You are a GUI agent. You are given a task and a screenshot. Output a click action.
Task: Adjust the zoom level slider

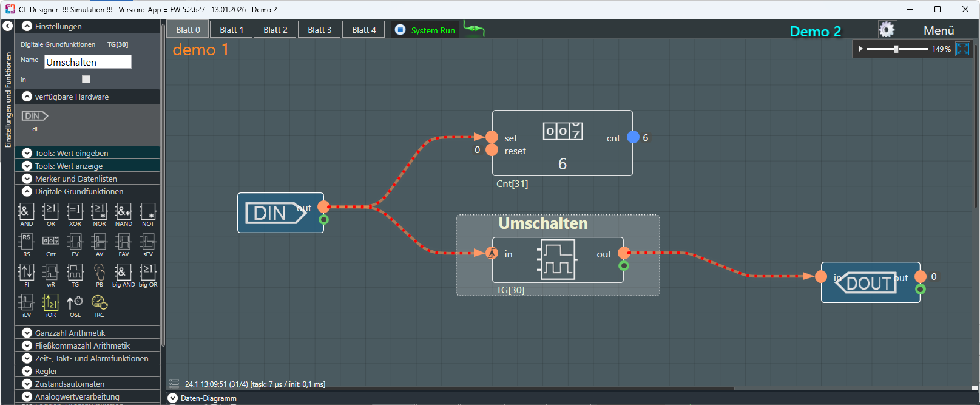click(x=896, y=49)
